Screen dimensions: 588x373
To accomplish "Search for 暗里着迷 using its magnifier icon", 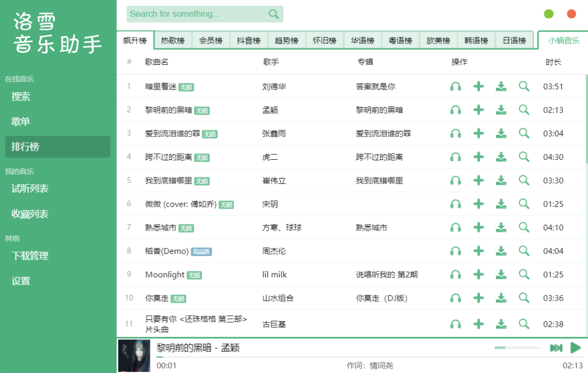I will pos(524,86).
